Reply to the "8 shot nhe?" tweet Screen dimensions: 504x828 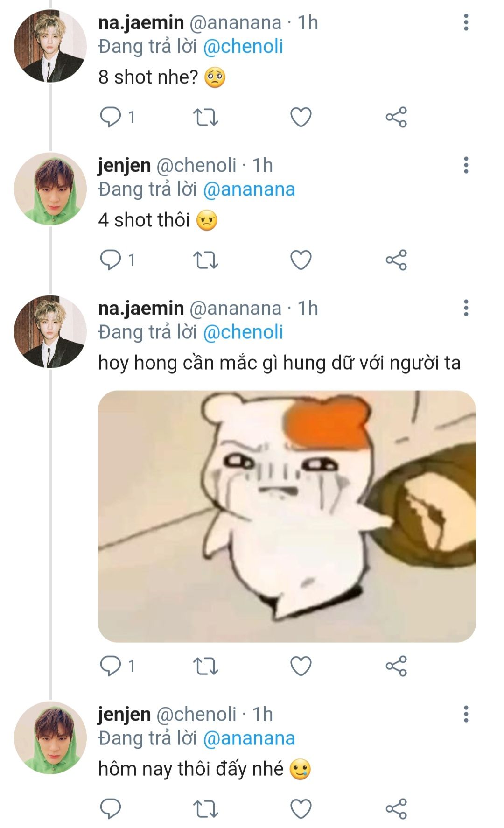pos(111,117)
